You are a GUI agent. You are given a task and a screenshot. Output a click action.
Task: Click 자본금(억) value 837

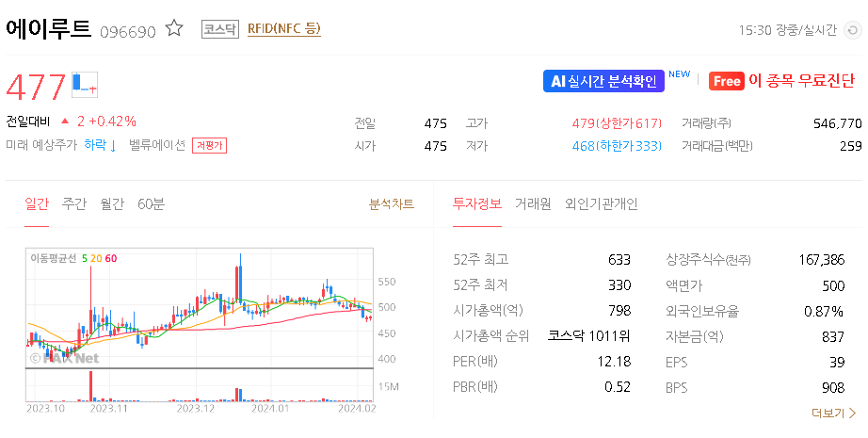pyautogui.click(x=833, y=336)
